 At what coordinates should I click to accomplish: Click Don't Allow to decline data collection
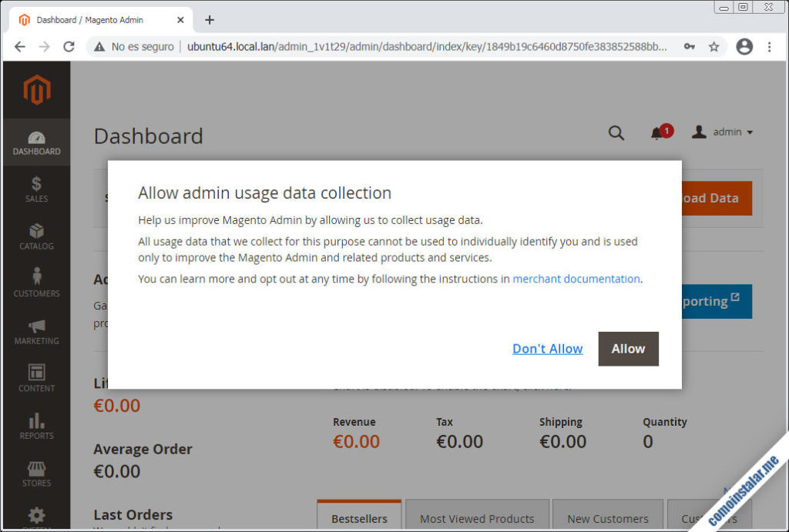[547, 349]
